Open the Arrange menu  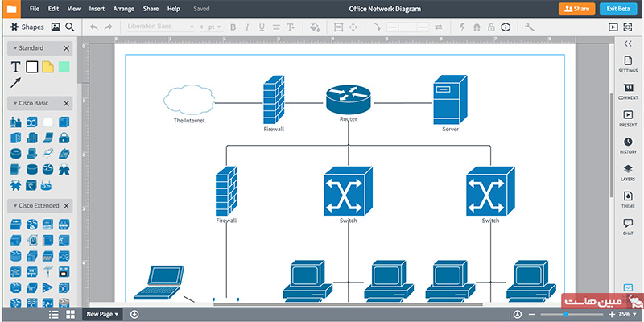123,9
